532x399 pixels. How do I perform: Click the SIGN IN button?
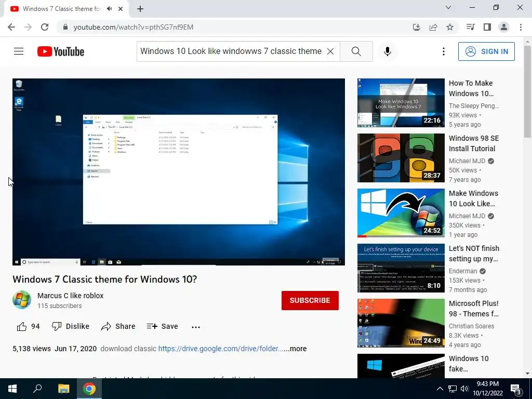coord(486,51)
